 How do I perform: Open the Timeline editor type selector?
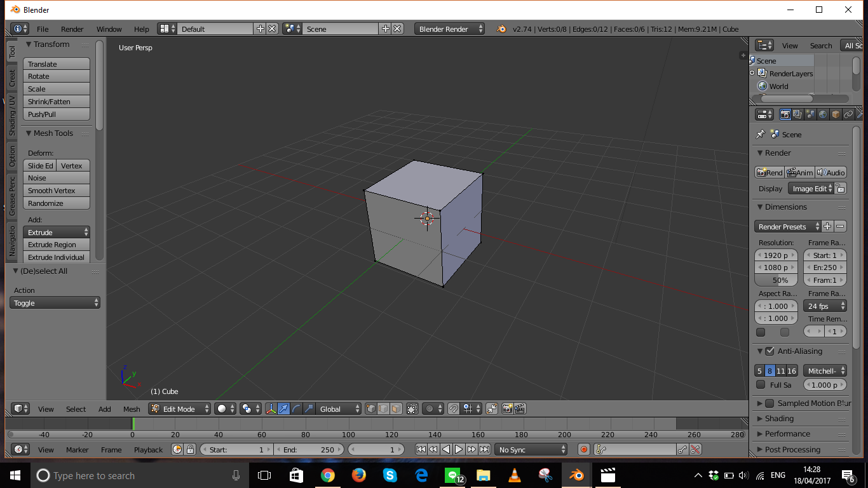20,449
